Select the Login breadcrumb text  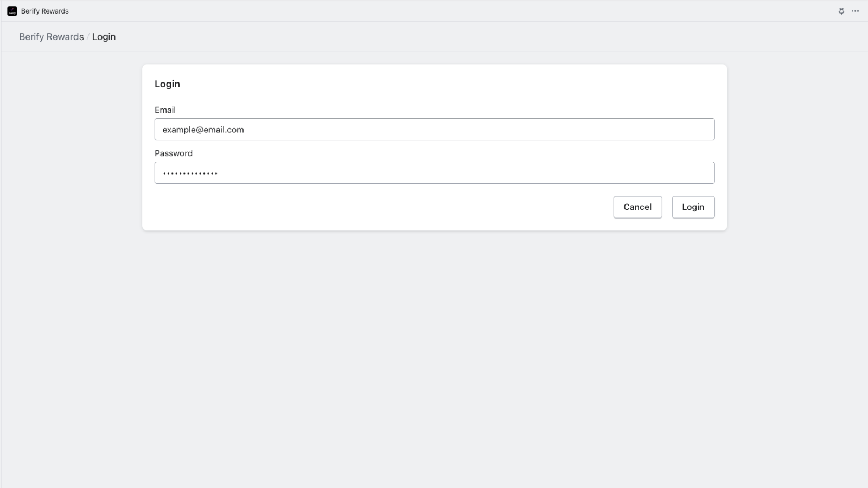104,37
